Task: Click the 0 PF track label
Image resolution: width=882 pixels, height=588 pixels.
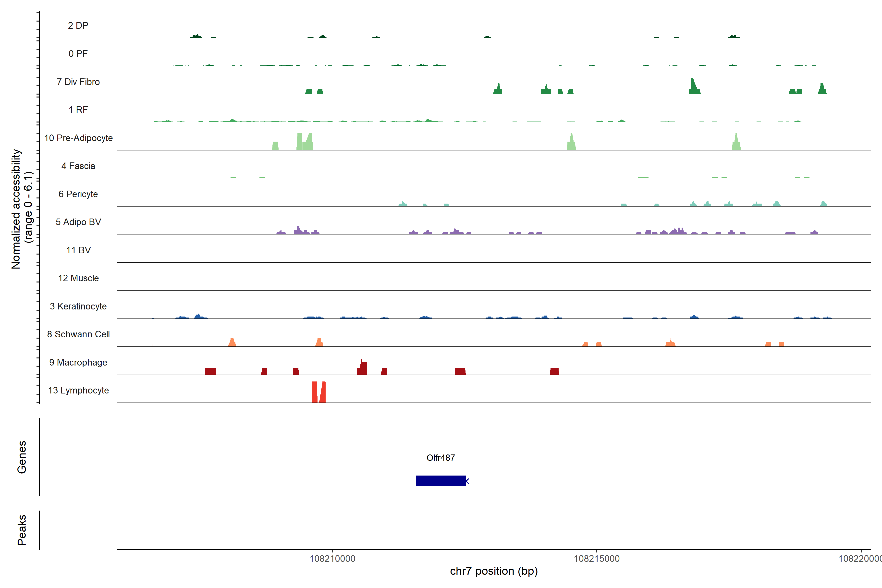Action: [x=78, y=54]
